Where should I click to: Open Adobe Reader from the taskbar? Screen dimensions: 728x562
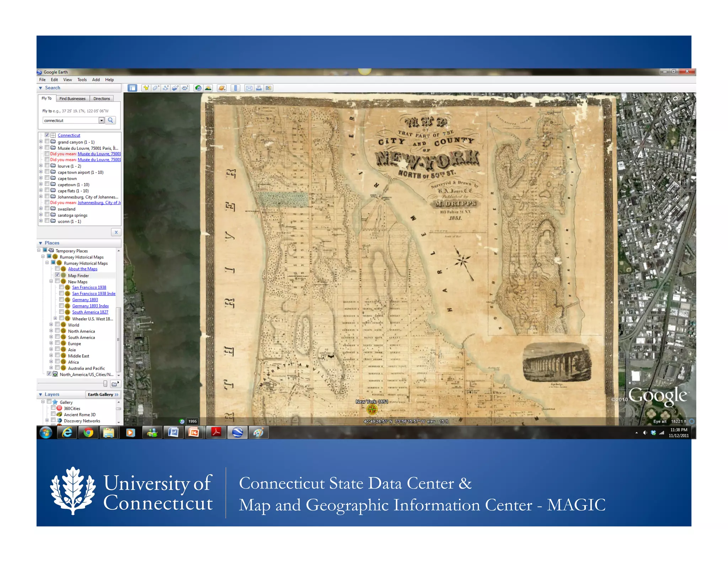pos(216,432)
